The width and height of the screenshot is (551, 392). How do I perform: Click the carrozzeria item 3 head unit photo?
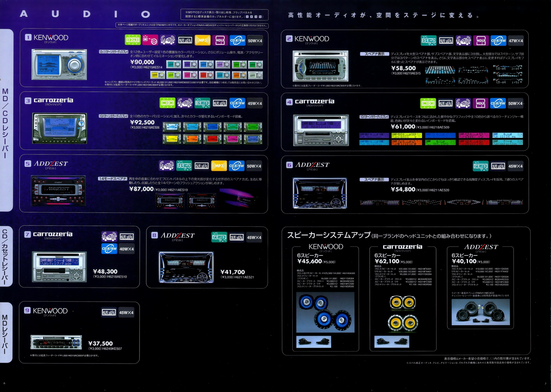pos(59,128)
